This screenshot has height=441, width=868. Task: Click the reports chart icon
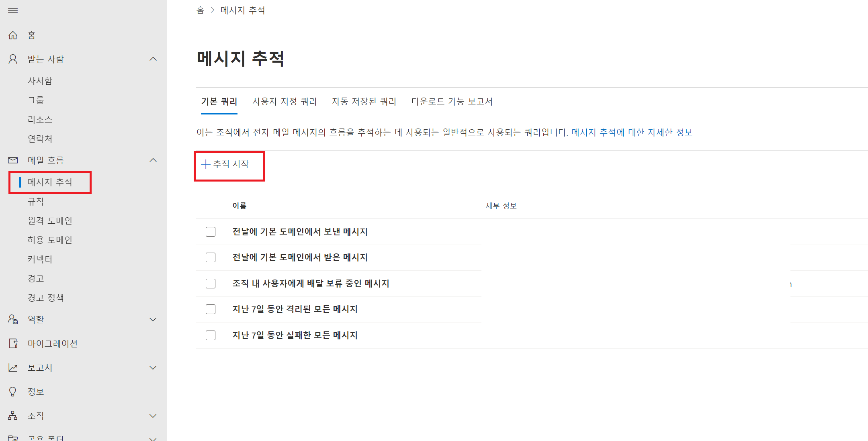click(13, 367)
